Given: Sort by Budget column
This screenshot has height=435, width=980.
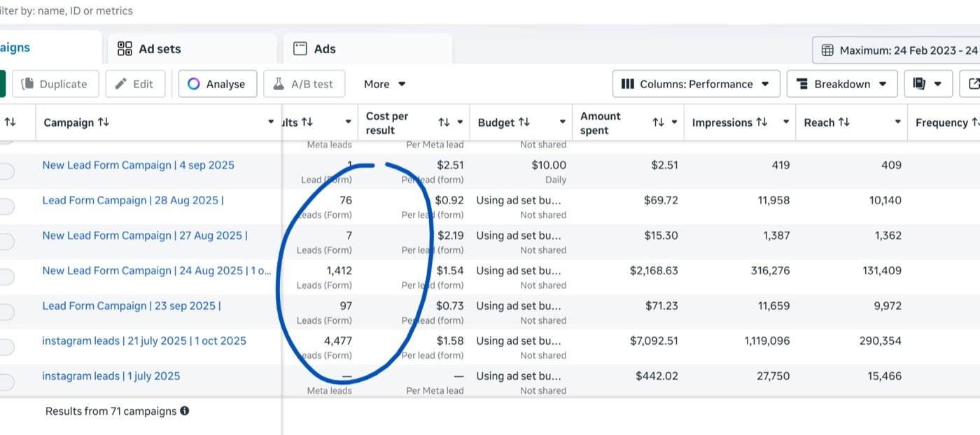Looking at the screenshot, I should coord(524,122).
